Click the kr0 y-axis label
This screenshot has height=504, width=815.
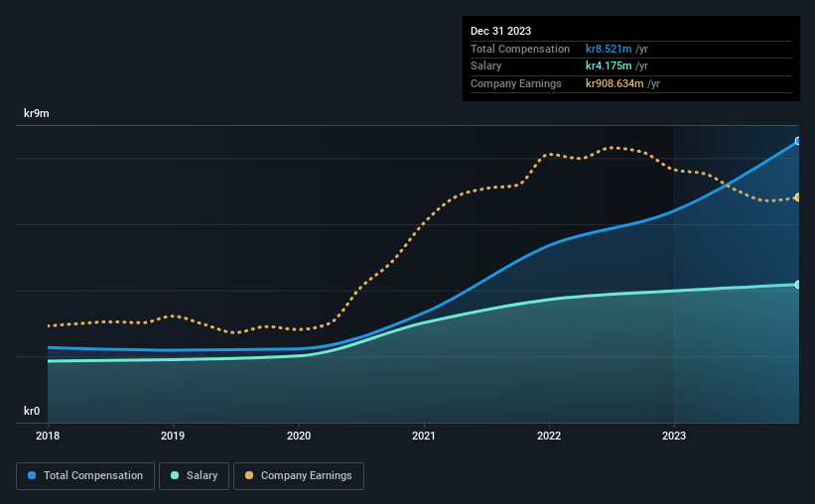click(x=32, y=411)
